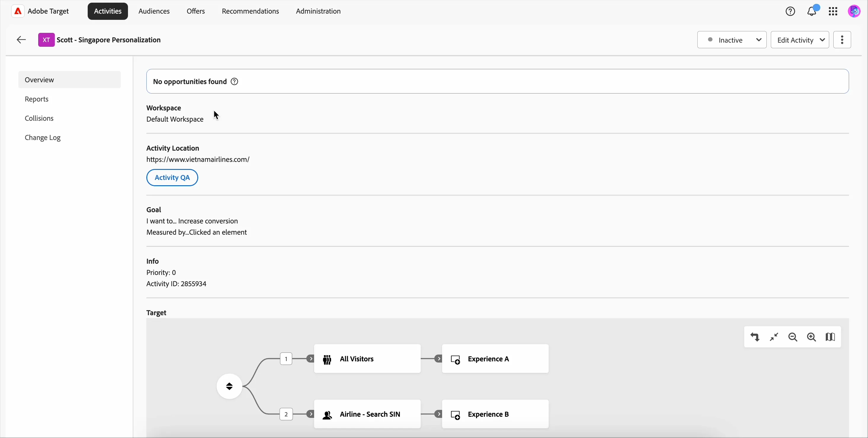Open the Help question mark icon
868x438 pixels.
790,12
